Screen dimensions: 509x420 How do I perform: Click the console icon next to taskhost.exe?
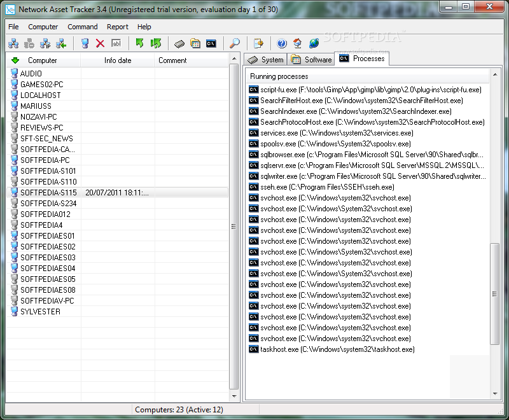coord(253,349)
